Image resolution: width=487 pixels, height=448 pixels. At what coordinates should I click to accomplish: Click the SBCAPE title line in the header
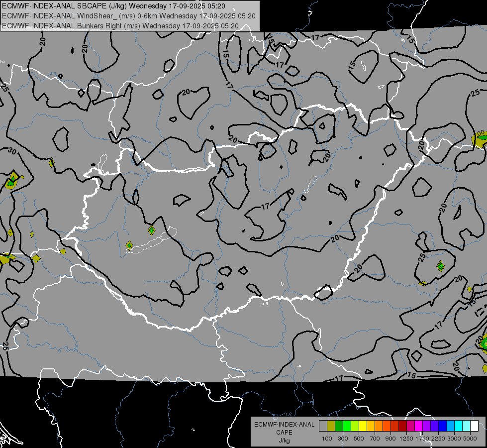(114, 6)
